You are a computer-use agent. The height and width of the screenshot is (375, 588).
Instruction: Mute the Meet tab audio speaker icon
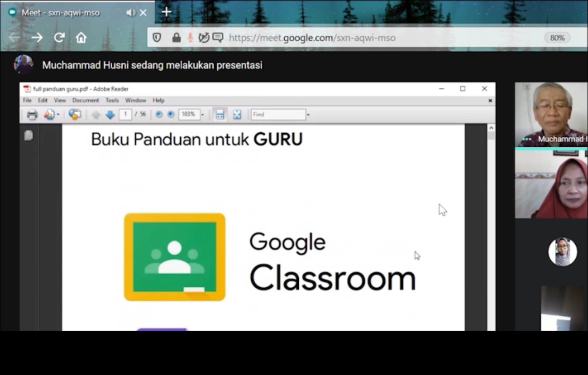(x=131, y=13)
